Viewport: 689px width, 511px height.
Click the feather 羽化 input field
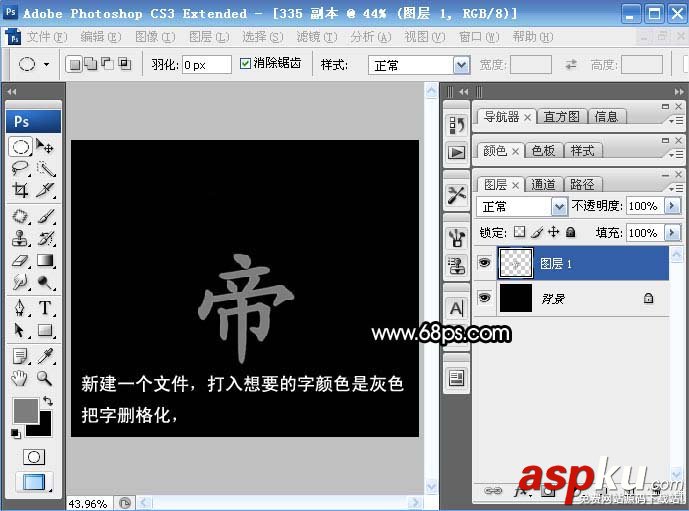coord(207,65)
